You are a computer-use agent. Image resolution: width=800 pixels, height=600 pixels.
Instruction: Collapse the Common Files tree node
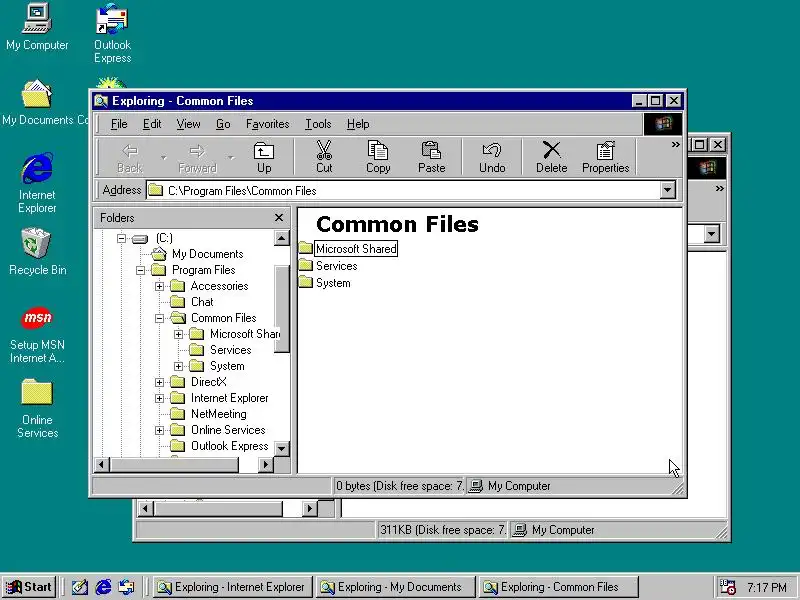[159, 318]
